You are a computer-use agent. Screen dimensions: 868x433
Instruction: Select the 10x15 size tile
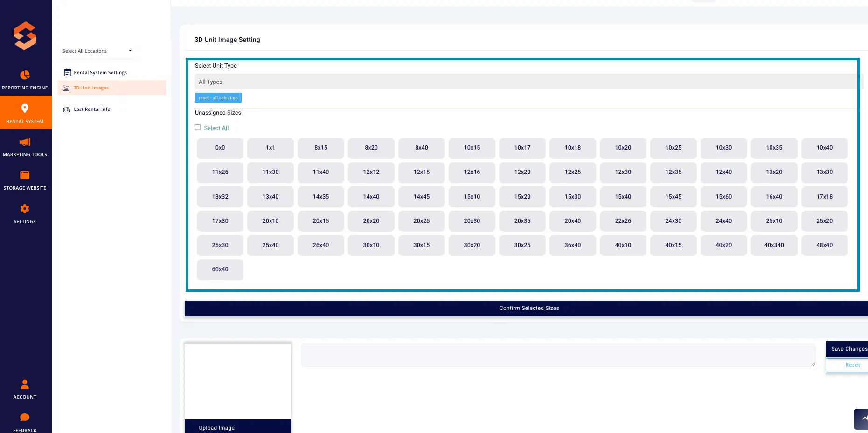click(x=472, y=148)
